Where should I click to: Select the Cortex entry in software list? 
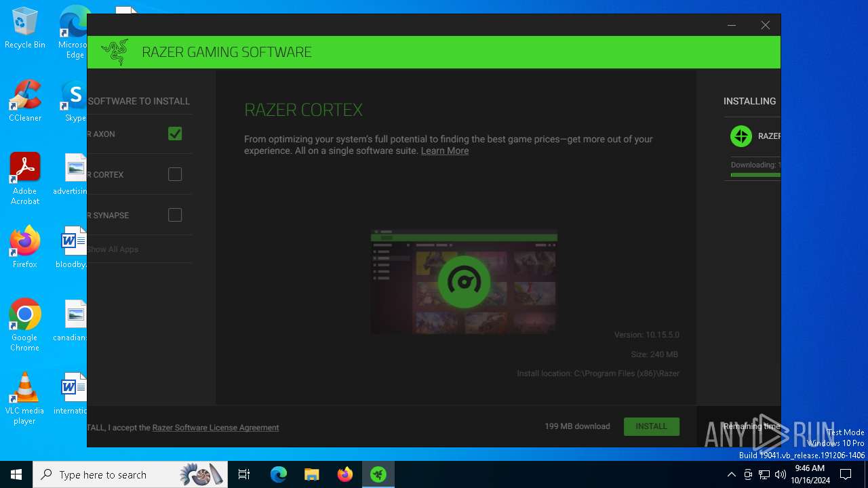(140, 174)
